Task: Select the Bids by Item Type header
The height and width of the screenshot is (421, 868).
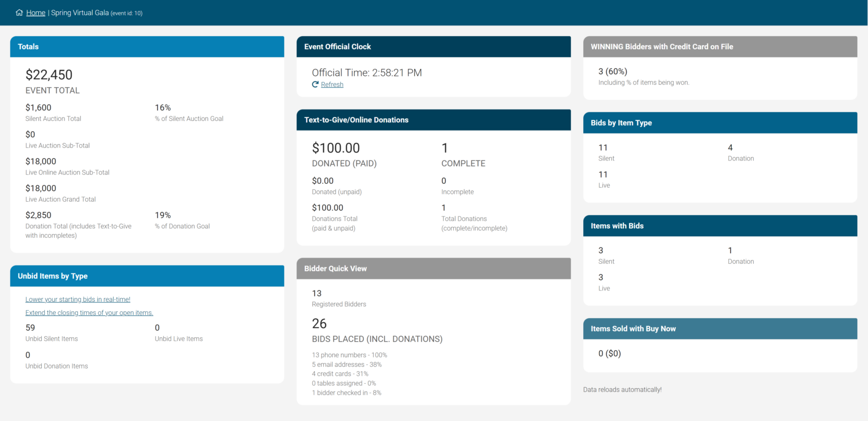Action: tap(720, 123)
